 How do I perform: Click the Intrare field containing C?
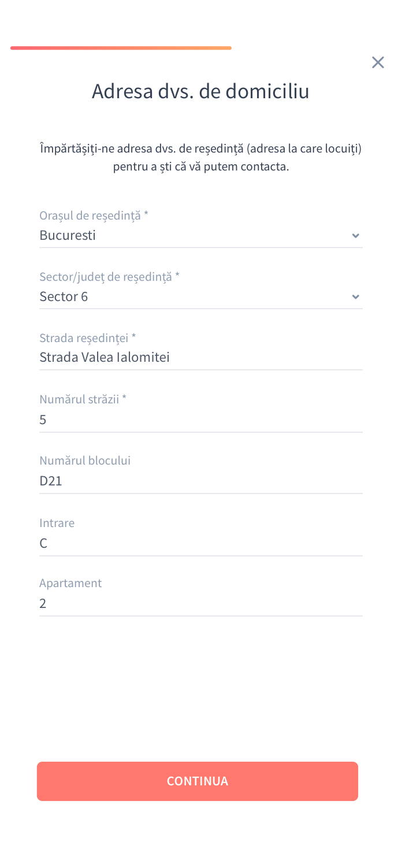point(200,543)
